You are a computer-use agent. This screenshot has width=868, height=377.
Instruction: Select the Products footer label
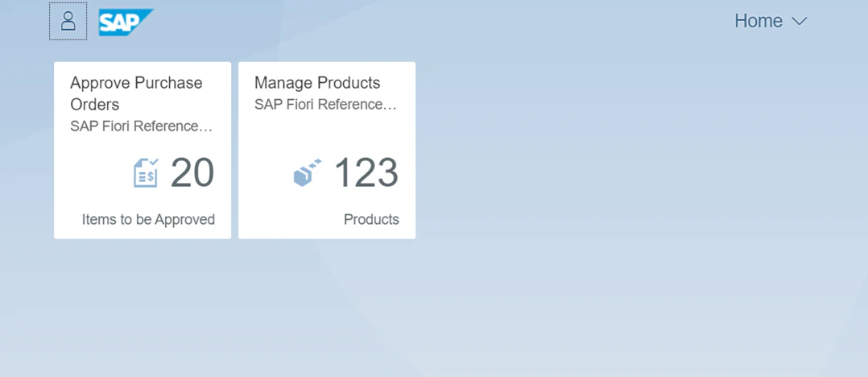click(x=371, y=220)
